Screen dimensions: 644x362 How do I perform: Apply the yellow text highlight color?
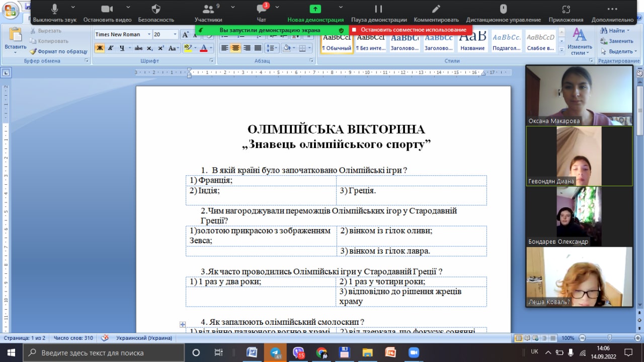187,48
